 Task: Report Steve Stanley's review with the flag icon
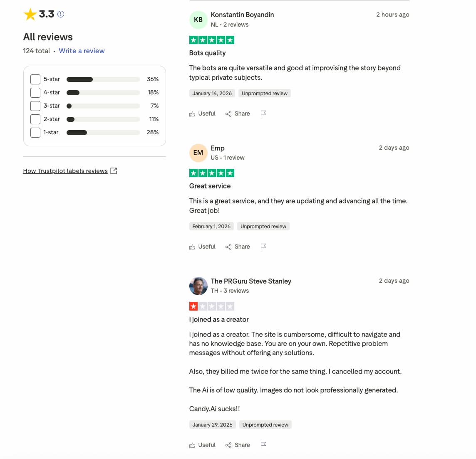[x=263, y=445]
